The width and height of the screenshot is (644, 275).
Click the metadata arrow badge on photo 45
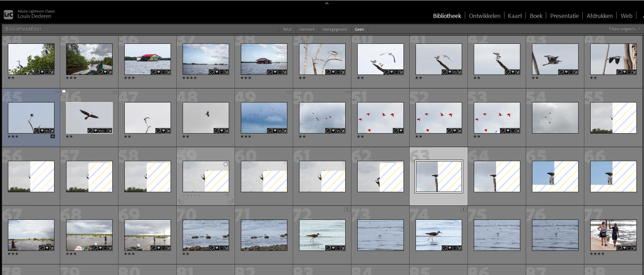(56, 92)
